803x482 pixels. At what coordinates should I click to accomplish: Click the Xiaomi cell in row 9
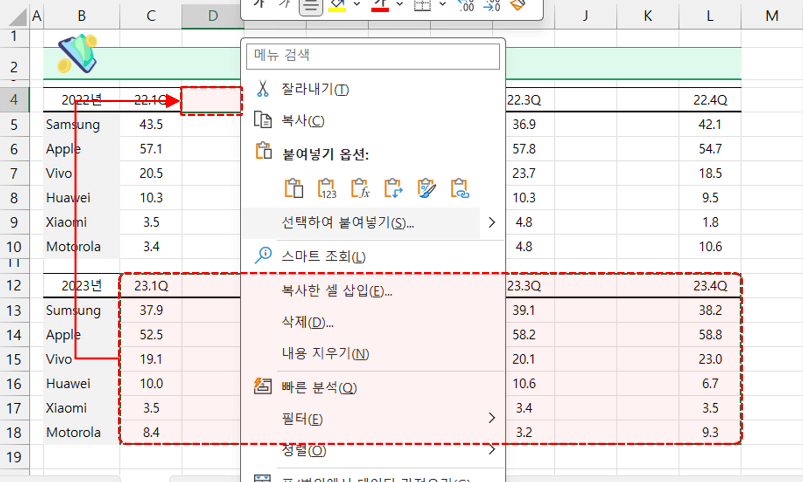pyautogui.click(x=81, y=222)
